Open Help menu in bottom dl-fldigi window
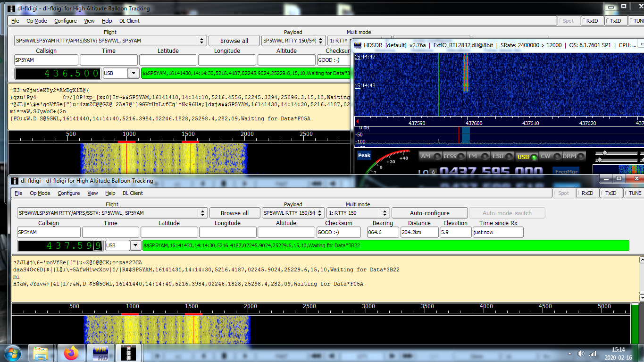644x362 pixels. pyautogui.click(x=110, y=193)
